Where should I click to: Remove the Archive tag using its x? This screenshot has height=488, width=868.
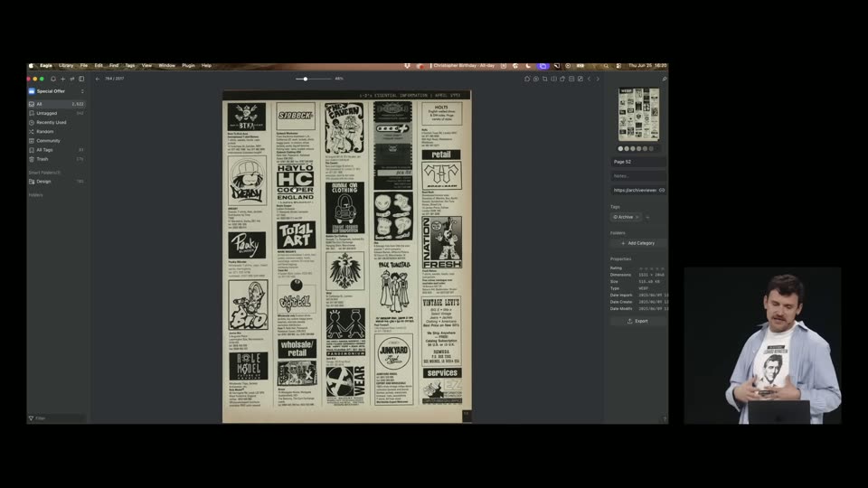[637, 217]
